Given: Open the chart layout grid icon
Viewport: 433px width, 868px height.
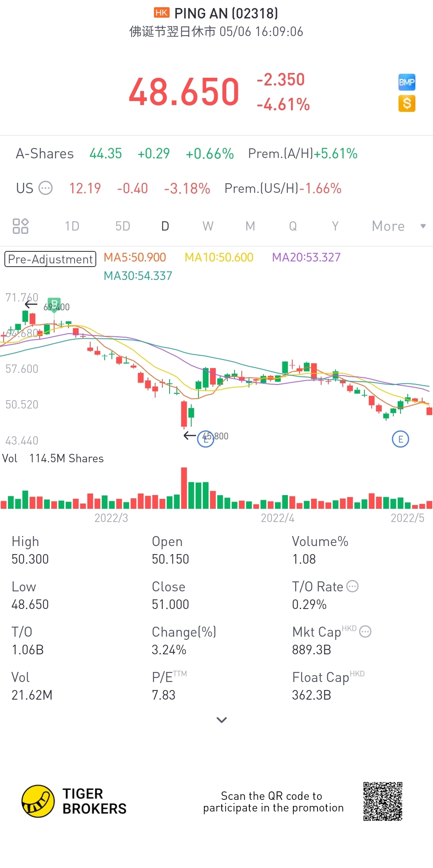Looking at the screenshot, I should click(20, 226).
